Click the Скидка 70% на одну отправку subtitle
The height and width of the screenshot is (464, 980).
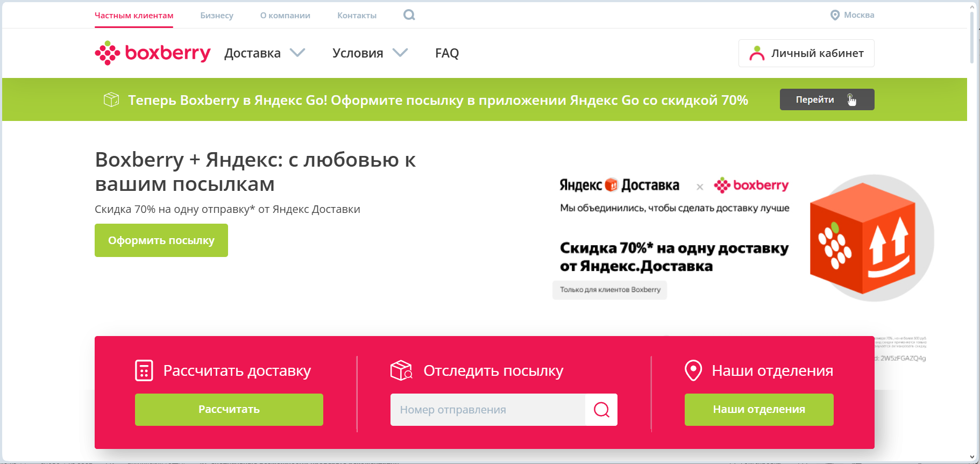point(228,209)
